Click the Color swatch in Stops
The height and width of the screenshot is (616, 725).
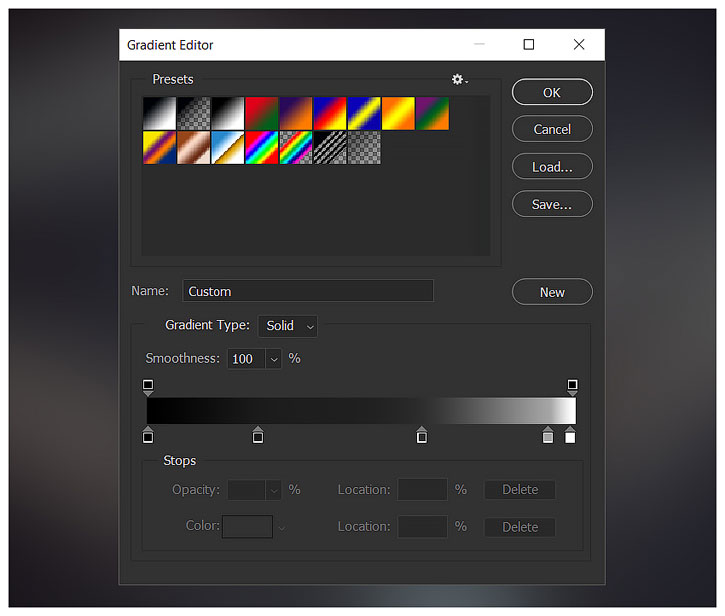[247, 527]
